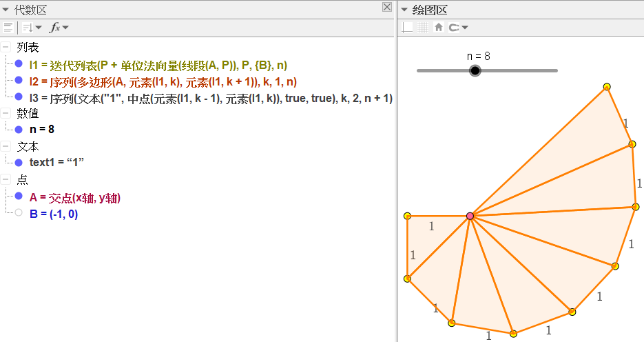644x342 pixels.
Task: Collapse the 点 tree group
Action: pos(6,179)
